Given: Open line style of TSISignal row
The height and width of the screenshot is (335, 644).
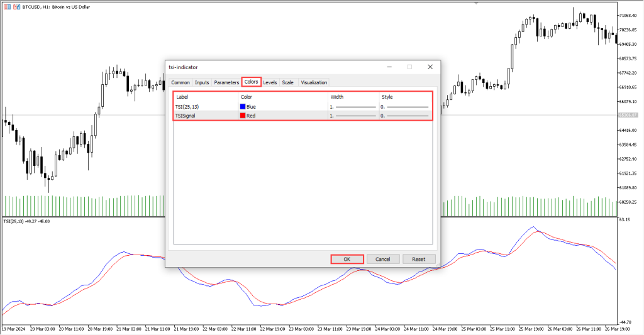Looking at the screenshot, I should pyautogui.click(x=406, y=116).
